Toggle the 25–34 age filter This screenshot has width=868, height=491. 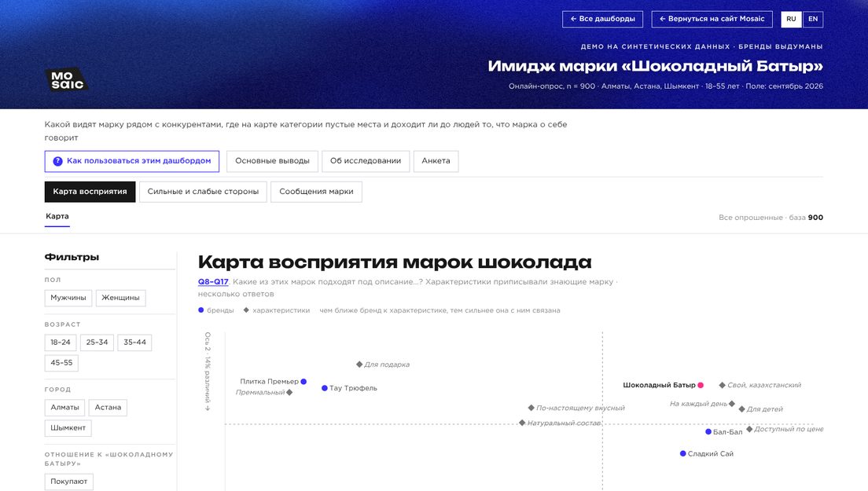point(97,343)
